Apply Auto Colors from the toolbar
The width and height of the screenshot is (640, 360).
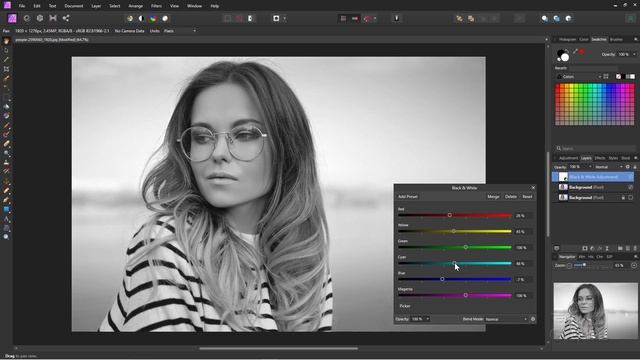pos(153,18)
